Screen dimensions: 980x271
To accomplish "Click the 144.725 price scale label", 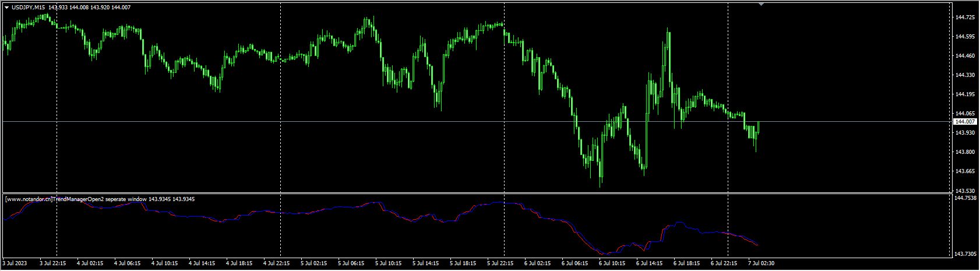I will (965, 17).
